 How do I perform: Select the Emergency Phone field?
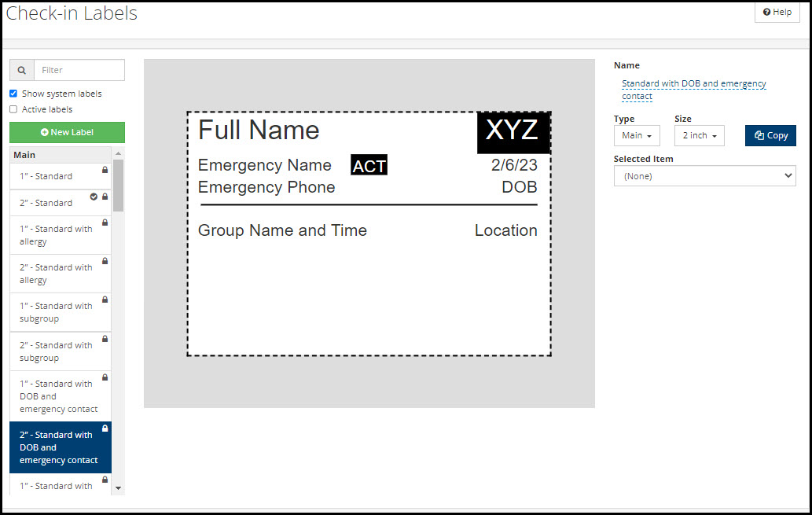[266, 187]
